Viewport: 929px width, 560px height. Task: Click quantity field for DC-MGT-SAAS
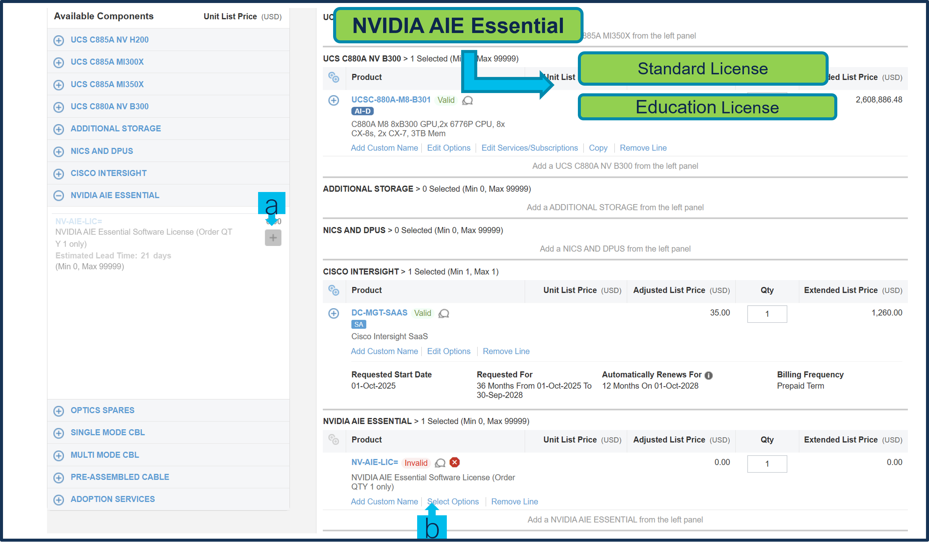point(767,314)
